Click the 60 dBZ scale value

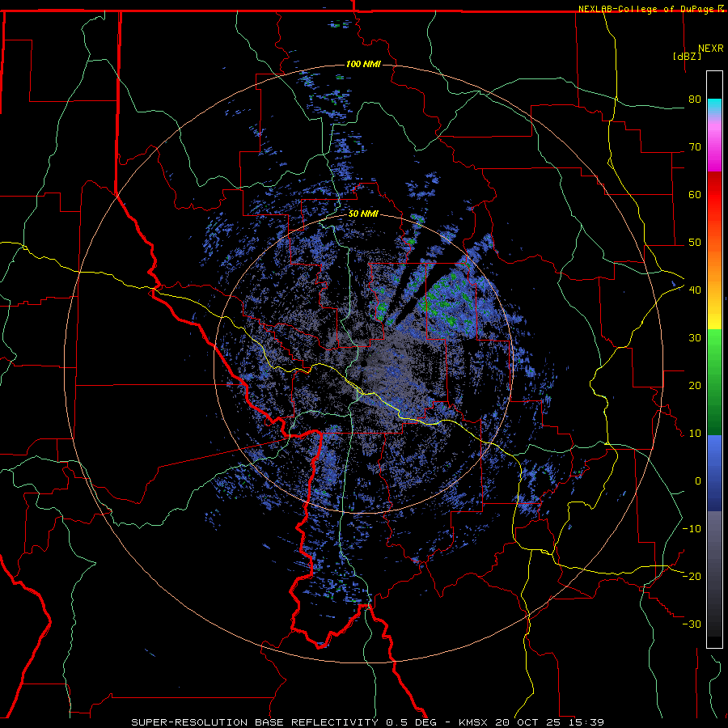click(x=695, y=194)
